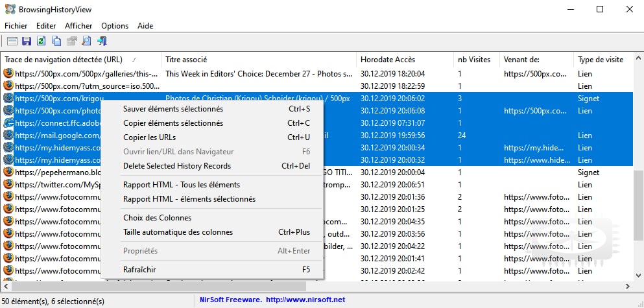Image resolution: width=644 pixels, height=308 pixels.
Task: Sort by the Titre associé column header
Action: coord(259,60)
